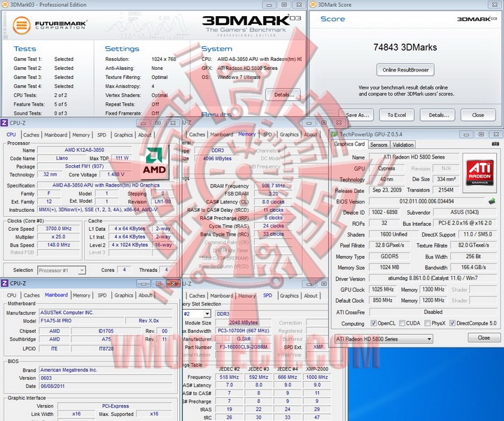Click the 74843 3DMarks score text
The width and height of the screenshot is (504, 421).
click(x=405, y=48)
